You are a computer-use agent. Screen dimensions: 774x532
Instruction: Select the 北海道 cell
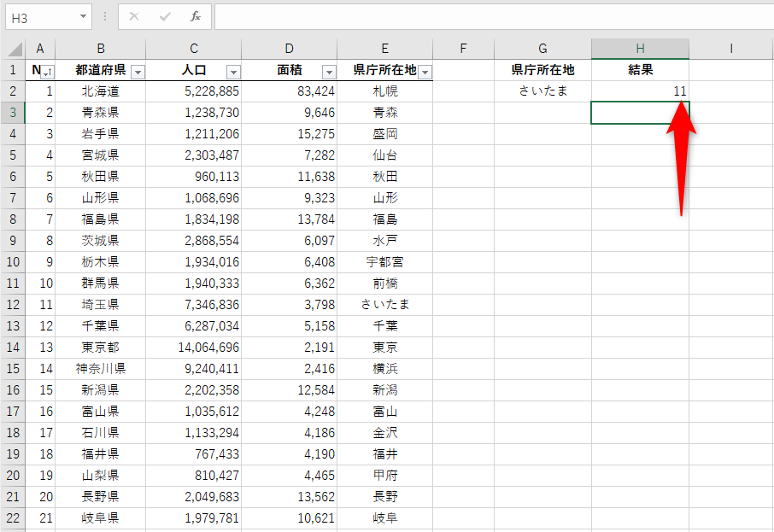click(101, 91)
